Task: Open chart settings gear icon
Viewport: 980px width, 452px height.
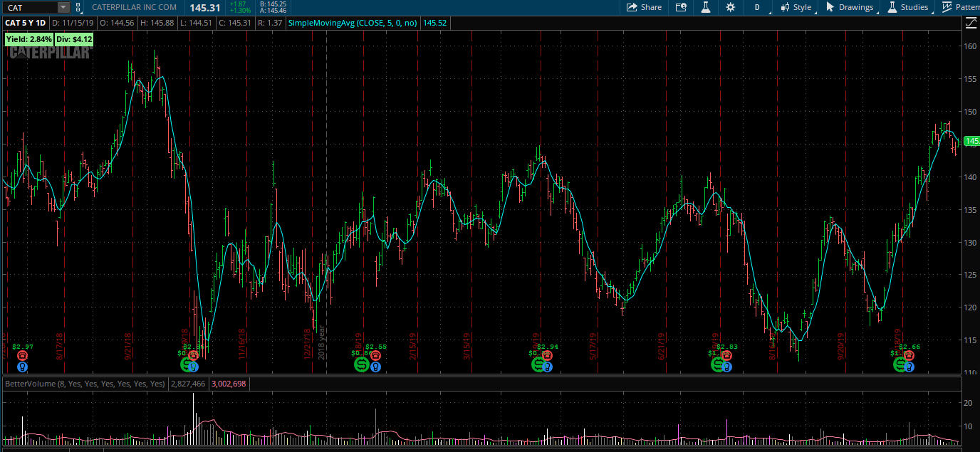Action: click(x=730, y=7)
